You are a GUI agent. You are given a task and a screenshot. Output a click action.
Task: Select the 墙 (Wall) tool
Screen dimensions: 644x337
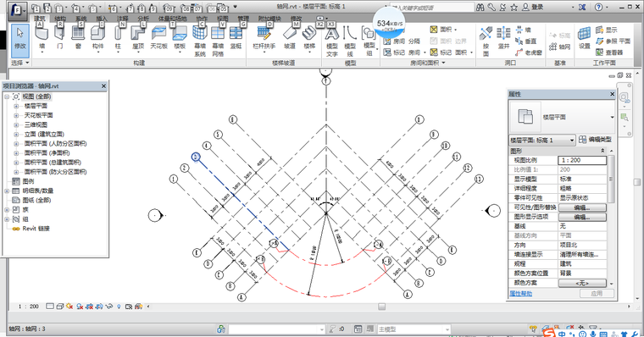(42, 38)
